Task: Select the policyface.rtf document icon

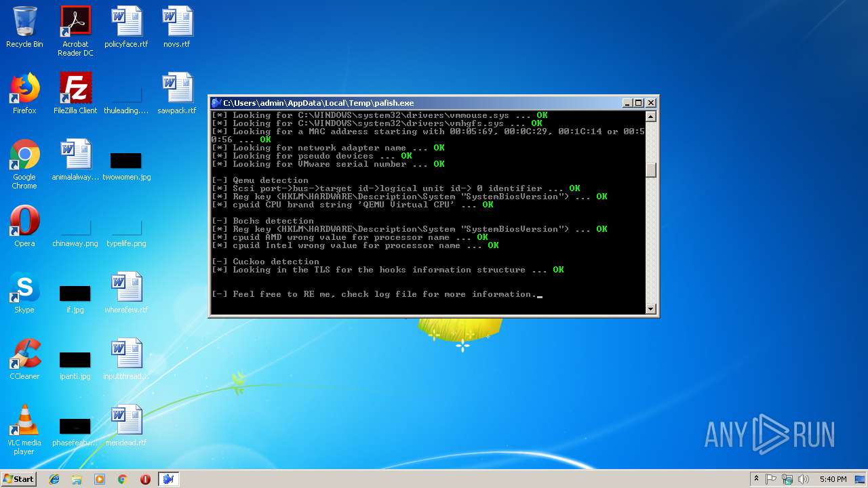Action: coord(126,27)
